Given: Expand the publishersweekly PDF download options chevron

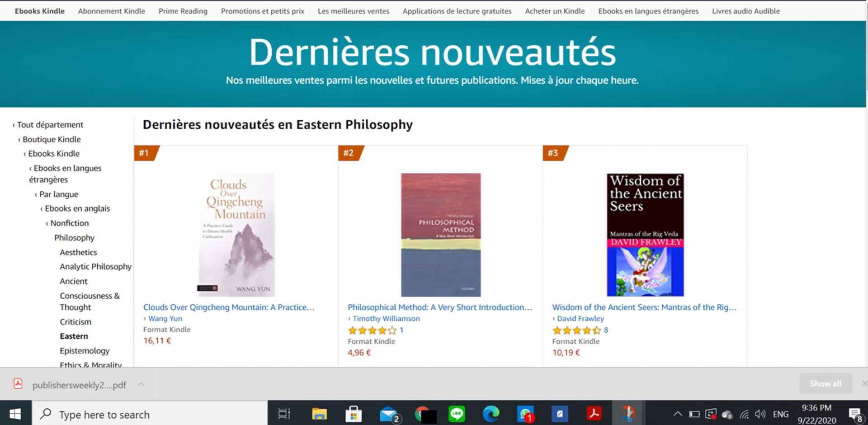Looking at the screenshot, I should click(141, 384).
